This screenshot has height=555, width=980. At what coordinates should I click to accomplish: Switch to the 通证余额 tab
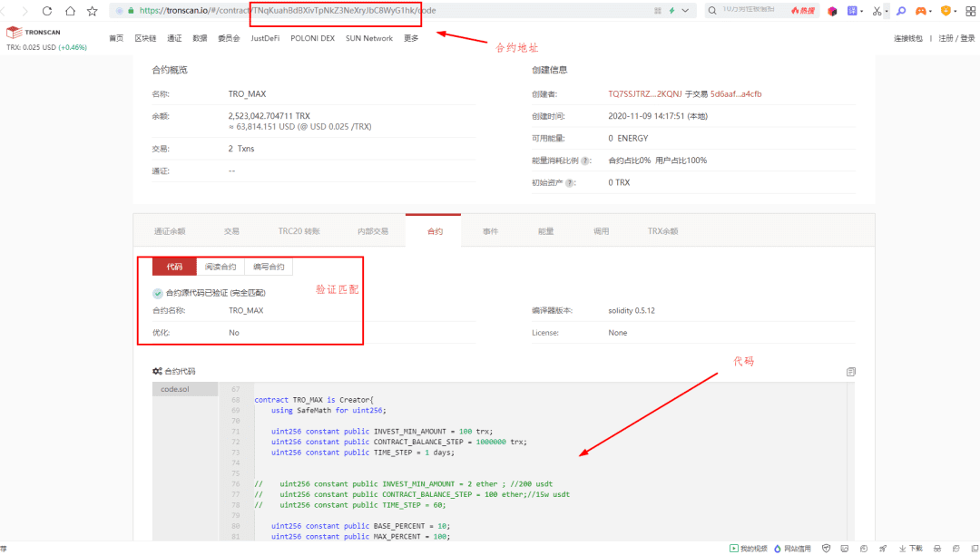[170, 231]
